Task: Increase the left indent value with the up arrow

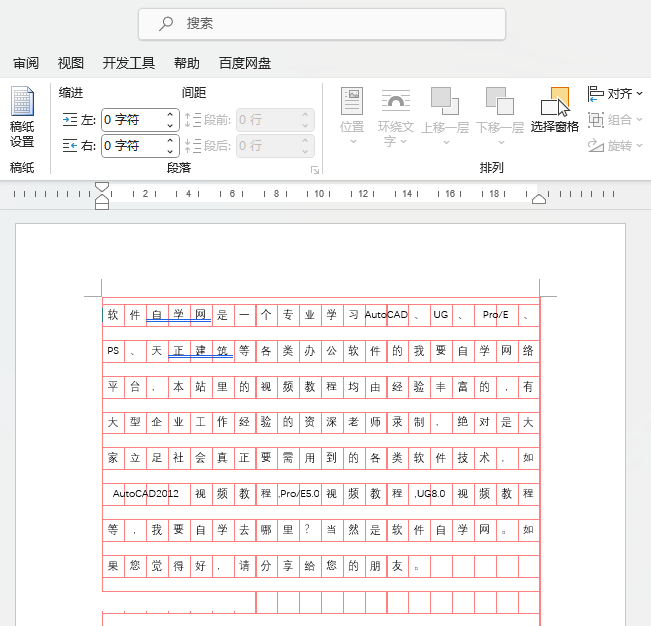Action: click(x=170, y=114)
